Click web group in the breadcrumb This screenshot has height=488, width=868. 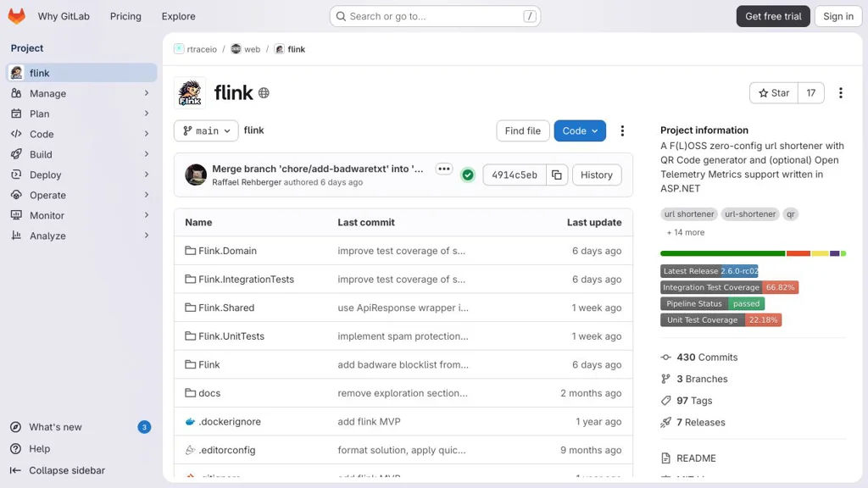click(252, 49)
